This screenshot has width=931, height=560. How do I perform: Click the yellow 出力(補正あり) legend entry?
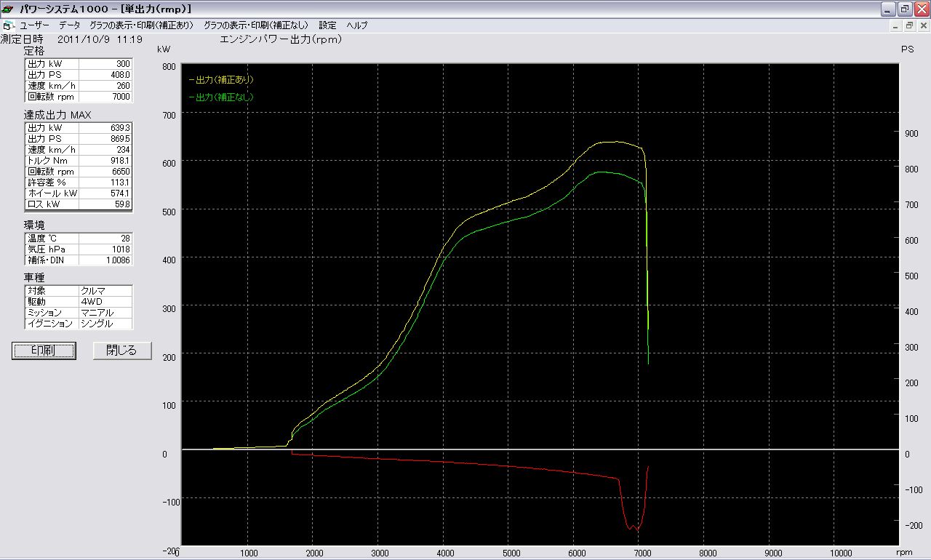coord(221,80)
